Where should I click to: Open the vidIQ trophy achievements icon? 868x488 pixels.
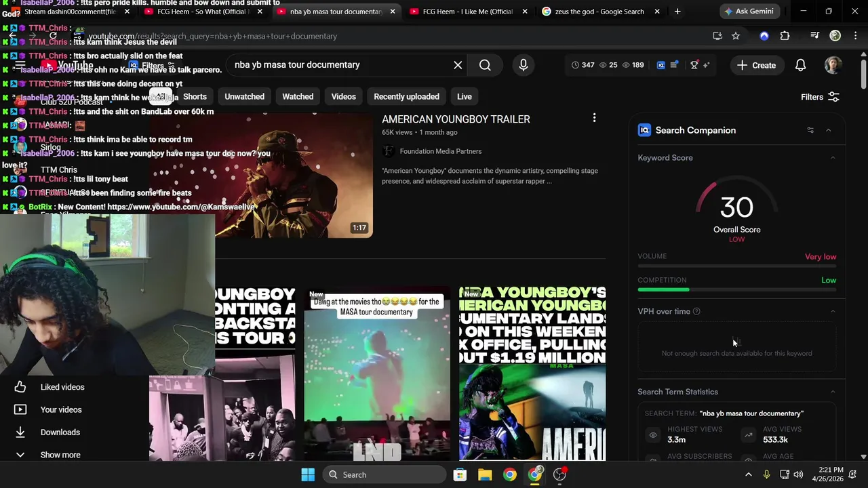click(694, 65)
